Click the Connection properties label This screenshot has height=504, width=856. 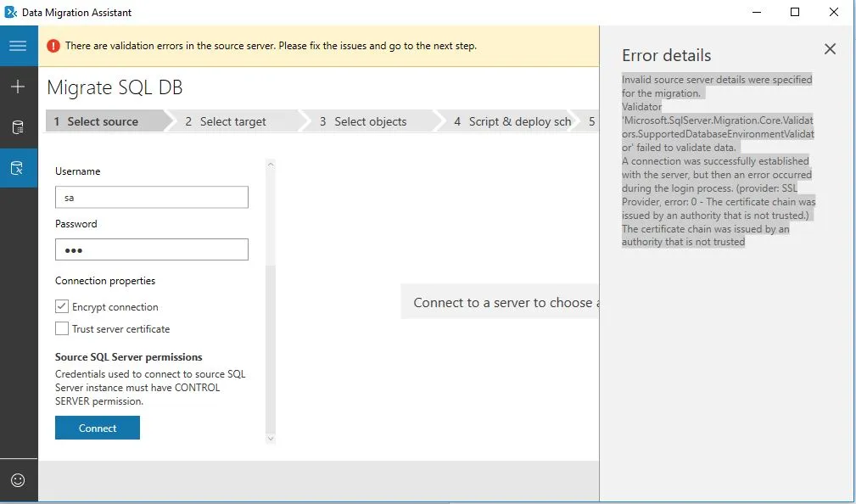click(105, 281)
